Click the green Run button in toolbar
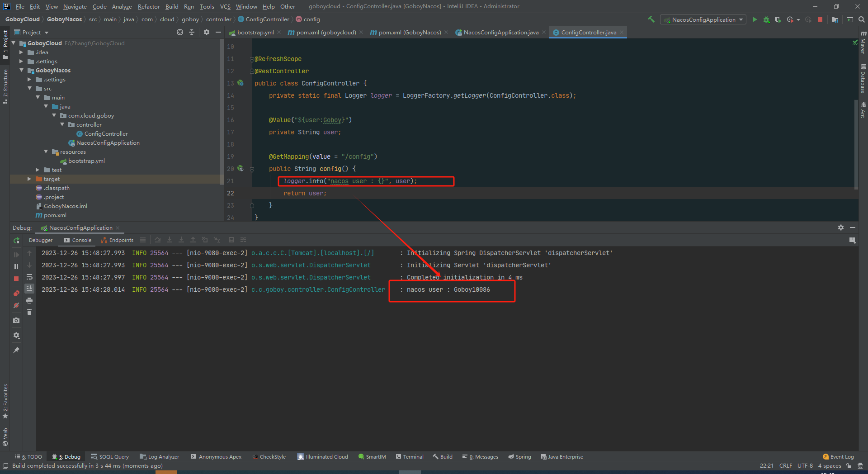 (755, 19)
